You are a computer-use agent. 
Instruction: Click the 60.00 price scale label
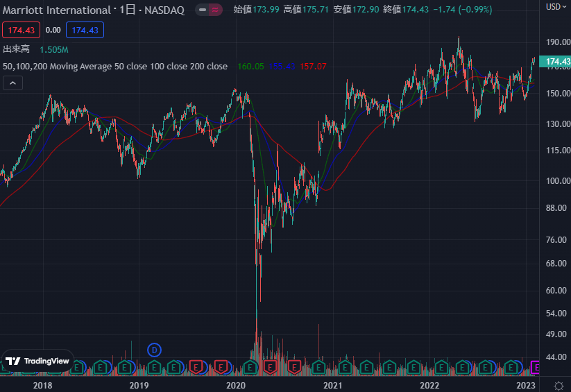click(556, 290)
